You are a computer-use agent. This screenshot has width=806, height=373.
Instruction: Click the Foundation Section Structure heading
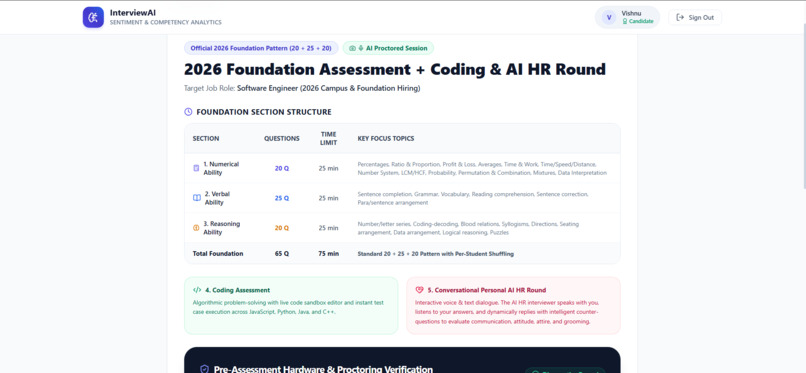click(264, 112)
